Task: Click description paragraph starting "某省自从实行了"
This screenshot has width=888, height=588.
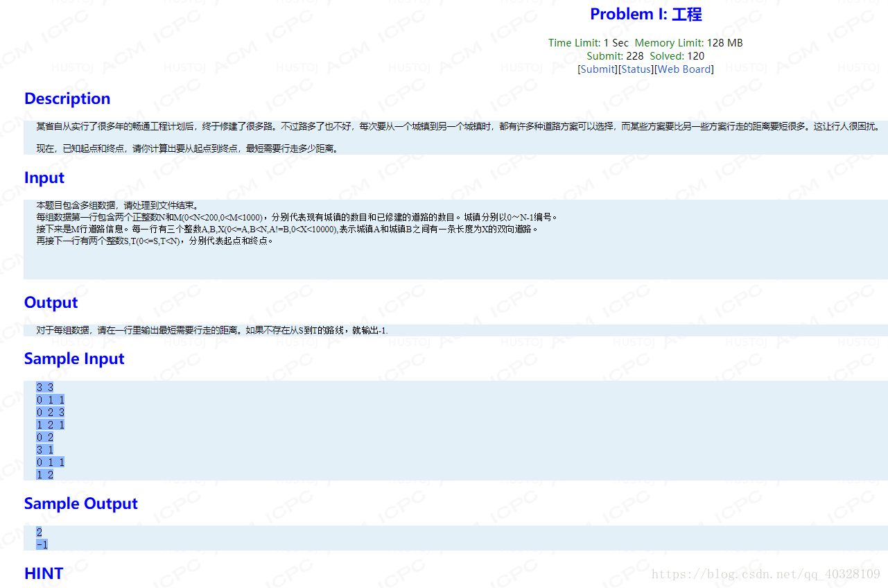Action: (x=458, y=126)
